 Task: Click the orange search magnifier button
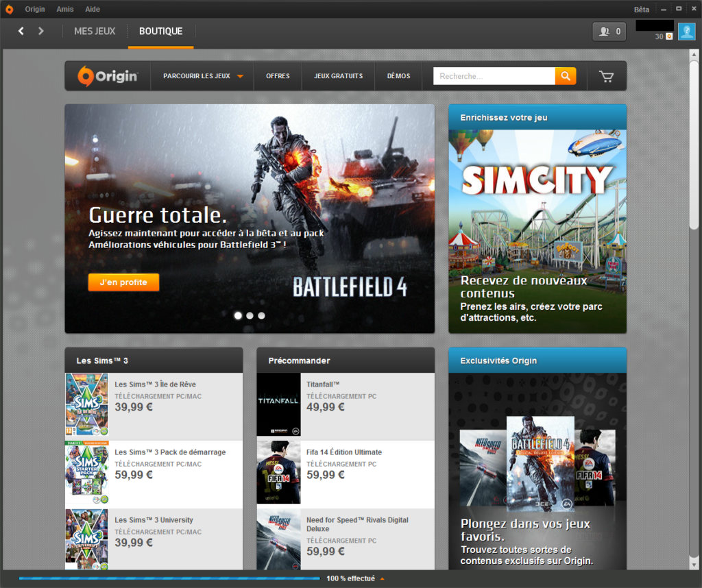[x=566, y=76]
